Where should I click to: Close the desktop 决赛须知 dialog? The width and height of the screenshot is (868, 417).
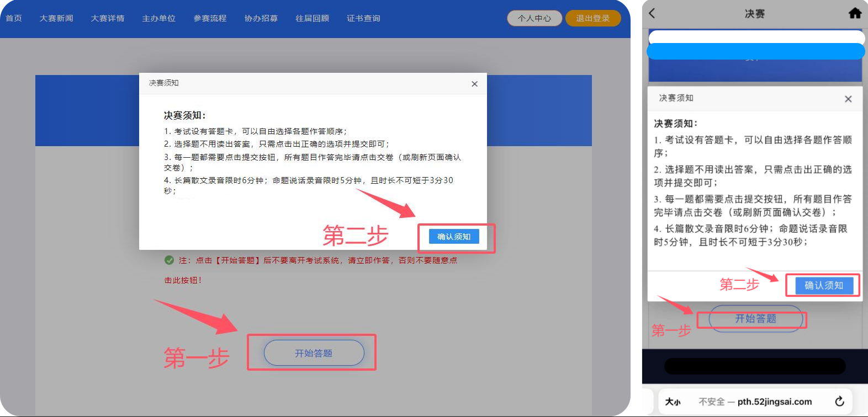click(x=474, y=84)
